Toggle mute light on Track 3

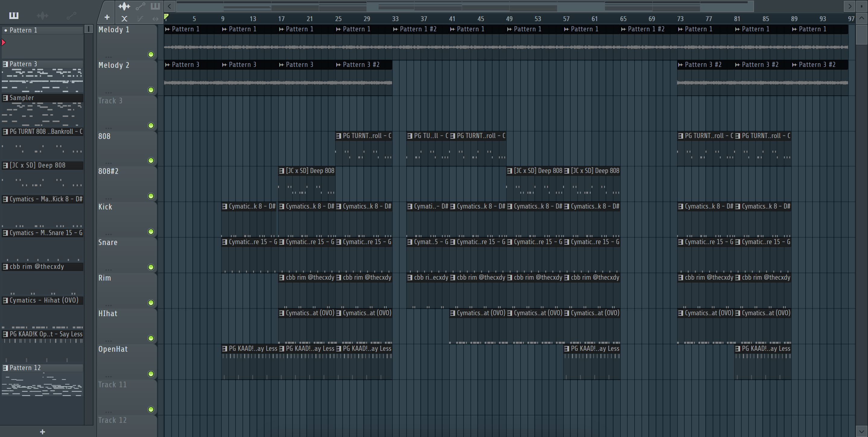[151, 126]
